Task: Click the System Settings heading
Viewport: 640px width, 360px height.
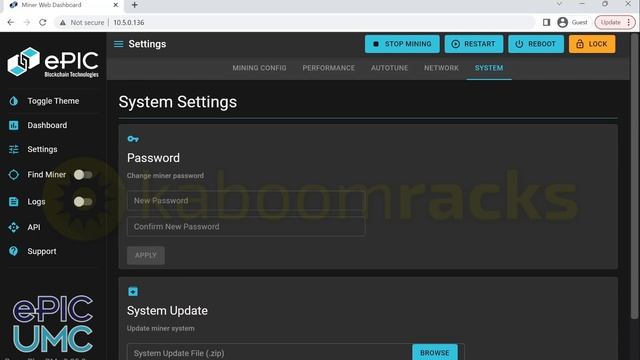Action: coord(178,102)
